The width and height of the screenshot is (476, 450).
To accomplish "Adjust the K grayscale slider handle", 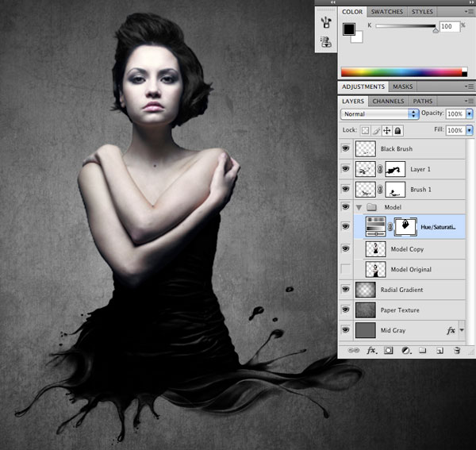I will coord(436,30).
